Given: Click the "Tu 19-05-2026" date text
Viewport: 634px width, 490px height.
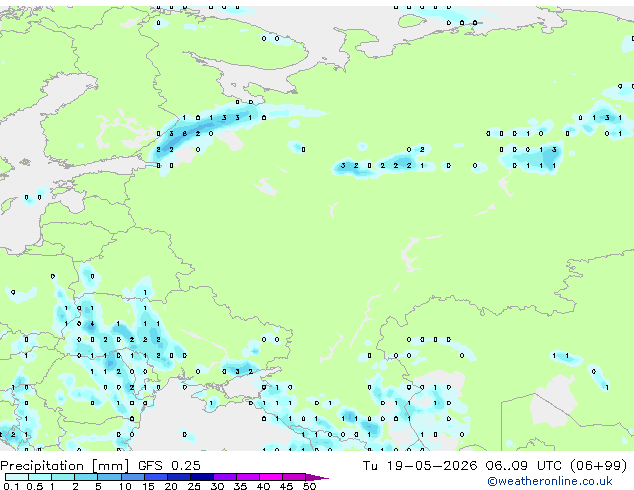Looking at the screenshot, I should (x=420, y=466).
